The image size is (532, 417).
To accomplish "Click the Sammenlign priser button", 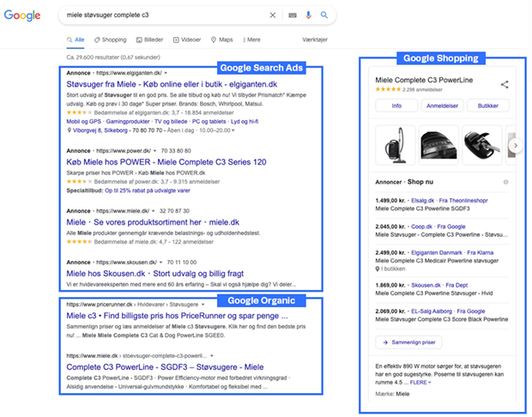I will (x=408, y=342).
